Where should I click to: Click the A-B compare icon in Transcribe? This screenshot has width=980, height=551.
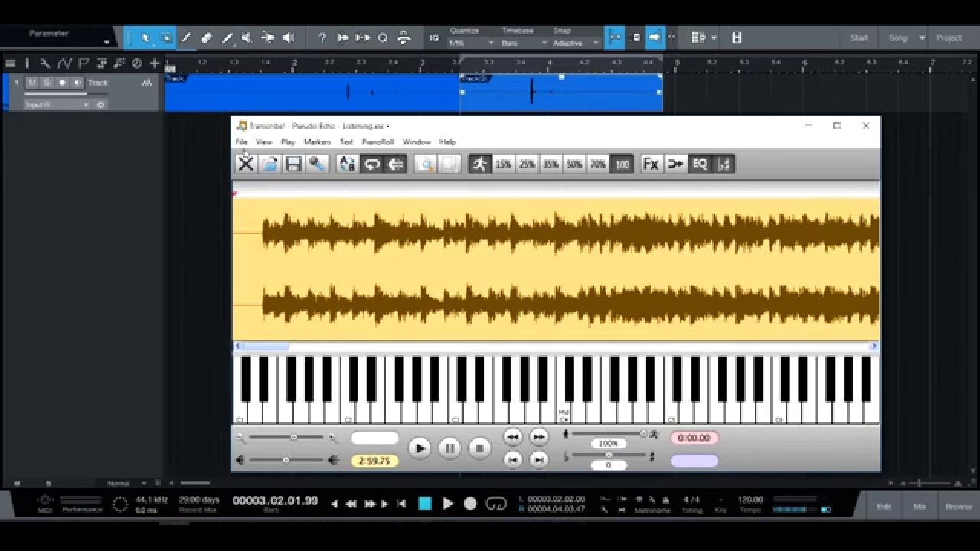[x=348, y=164]
